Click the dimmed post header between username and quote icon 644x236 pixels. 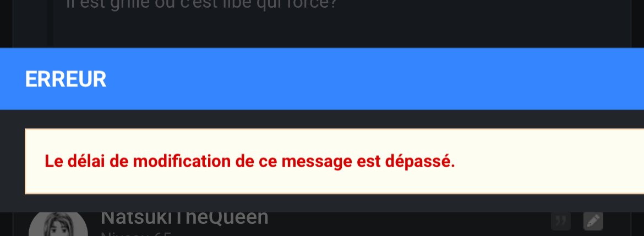pyautogui.click(x=411, y=218)
